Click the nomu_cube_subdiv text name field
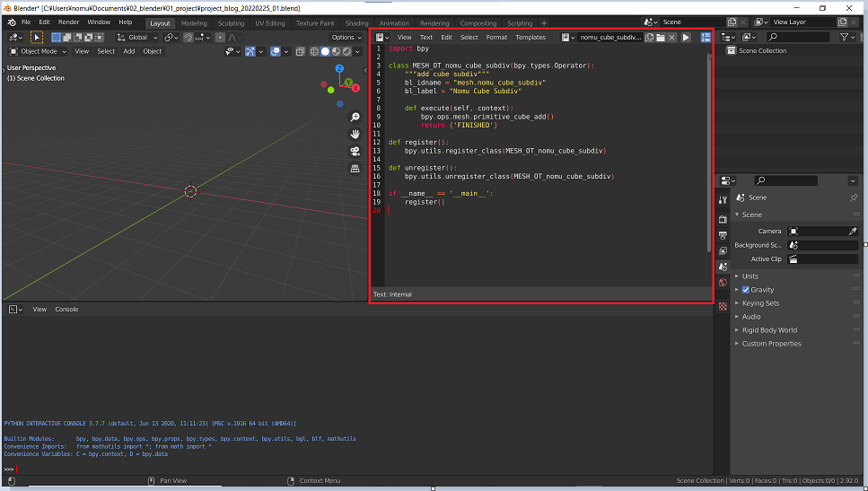 pos(610,38)
